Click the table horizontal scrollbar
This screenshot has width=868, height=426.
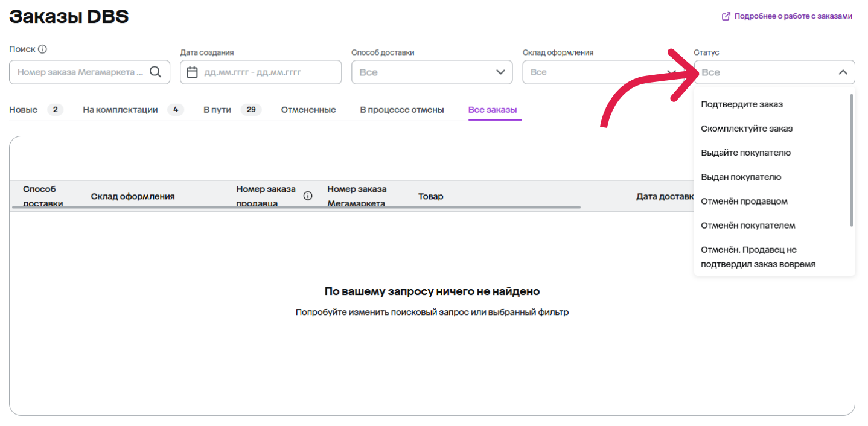pos(296,207)
